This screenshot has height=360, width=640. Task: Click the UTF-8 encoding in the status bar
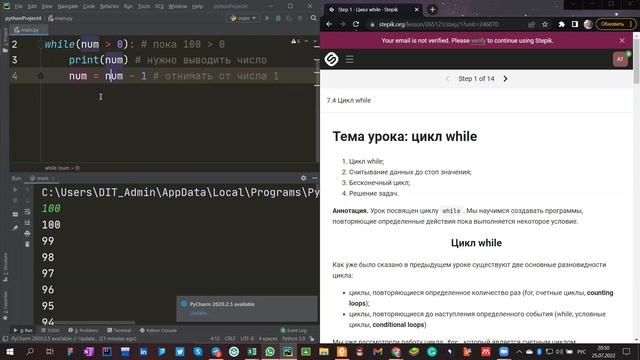click(x=247, y=338)
